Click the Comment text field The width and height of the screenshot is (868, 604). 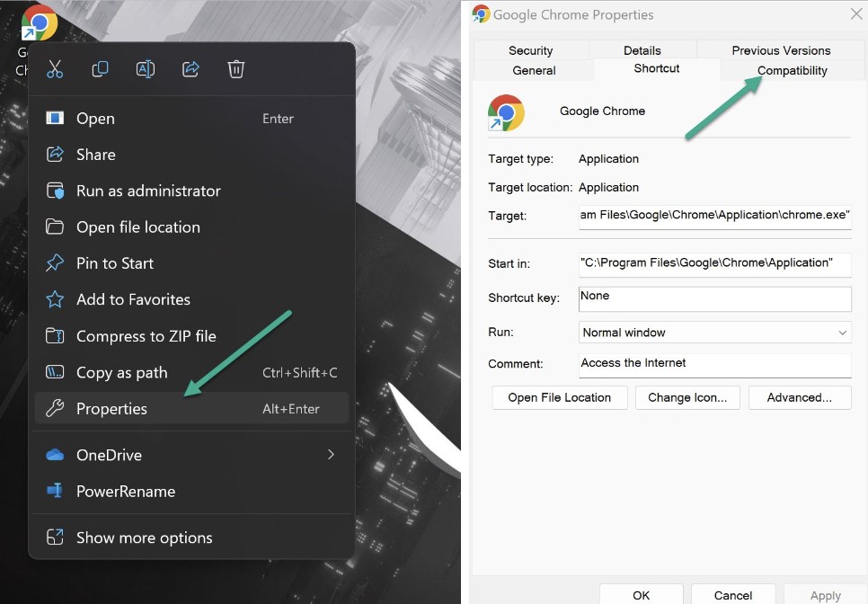coord(714,364)
